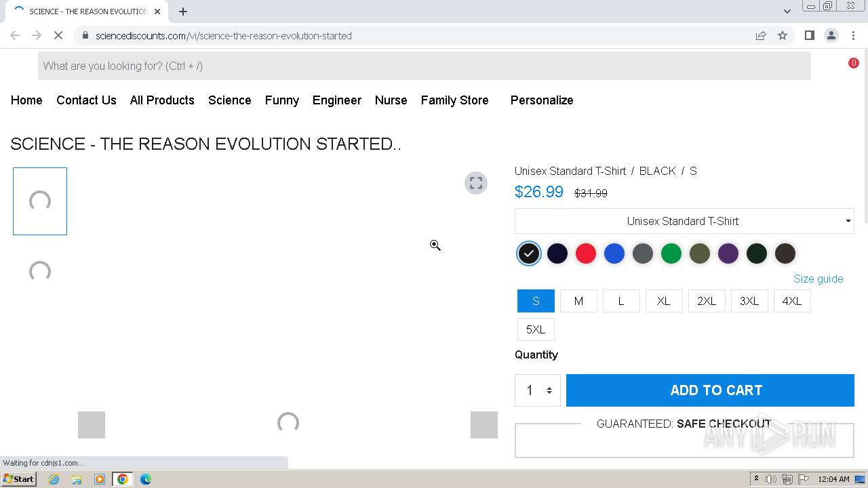
Task: Open a new browser tab
Action: click(183, 11)
